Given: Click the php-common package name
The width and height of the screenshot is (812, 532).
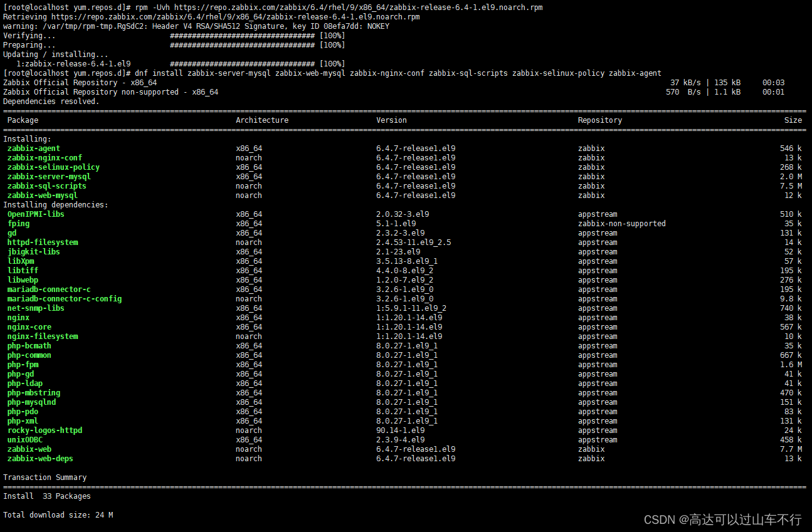Looking at the screenshot, I should tap(29, 355).
